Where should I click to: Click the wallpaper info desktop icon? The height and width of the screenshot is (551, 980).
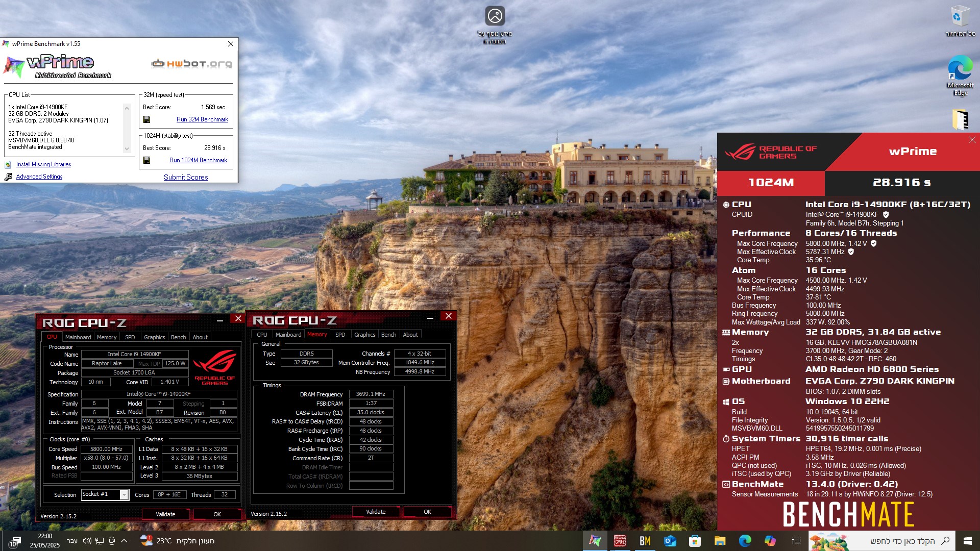tap(495, 25)
